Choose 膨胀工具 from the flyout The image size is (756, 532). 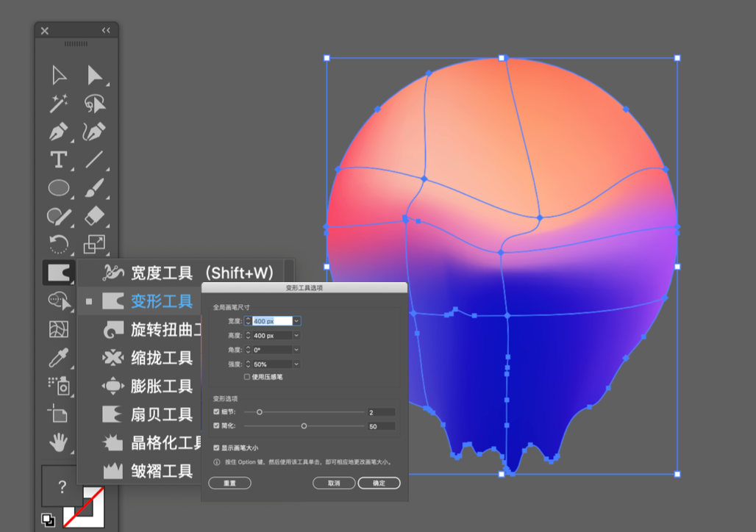[140, 386]
